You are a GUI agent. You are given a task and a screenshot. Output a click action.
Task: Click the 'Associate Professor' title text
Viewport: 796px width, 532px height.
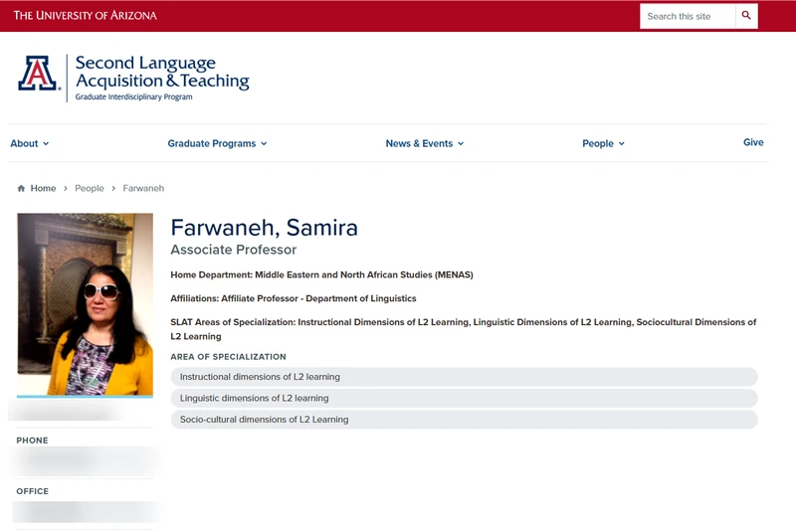point(234,250)
